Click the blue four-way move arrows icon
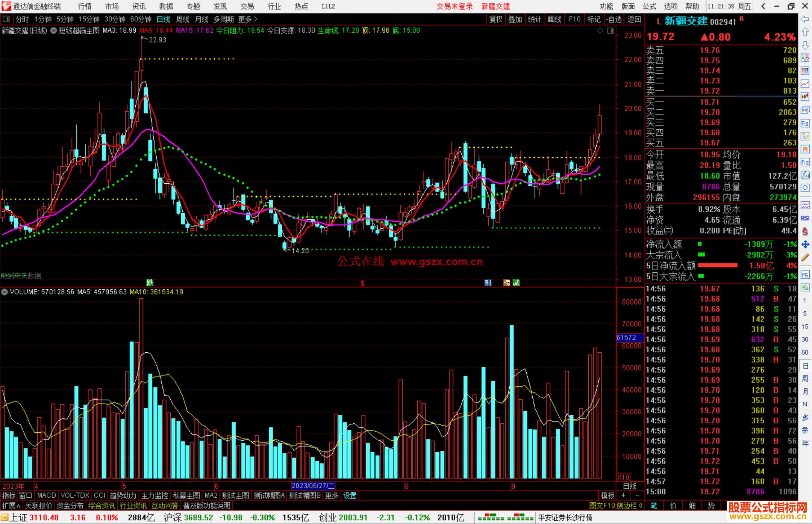The width and height of the screenshot is (812, 524). point(805,245)
